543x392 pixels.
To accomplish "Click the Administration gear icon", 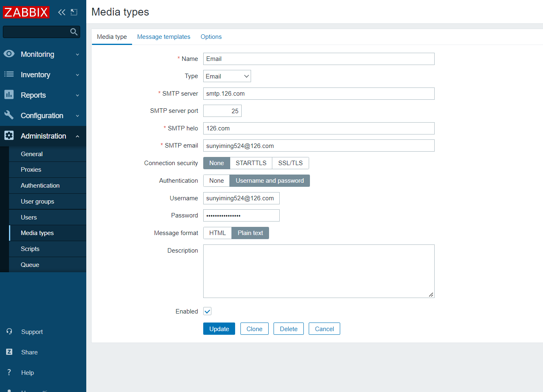I will [x=9, y=136].
